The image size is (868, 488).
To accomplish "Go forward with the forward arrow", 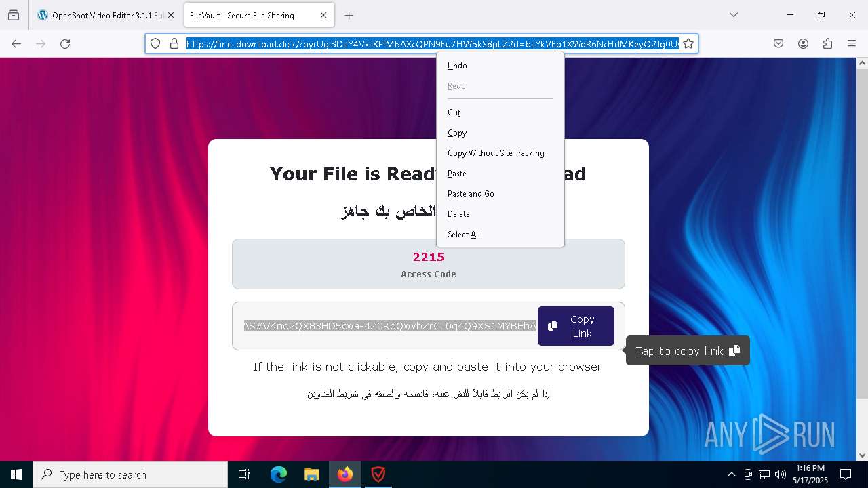I will (41, 43).
